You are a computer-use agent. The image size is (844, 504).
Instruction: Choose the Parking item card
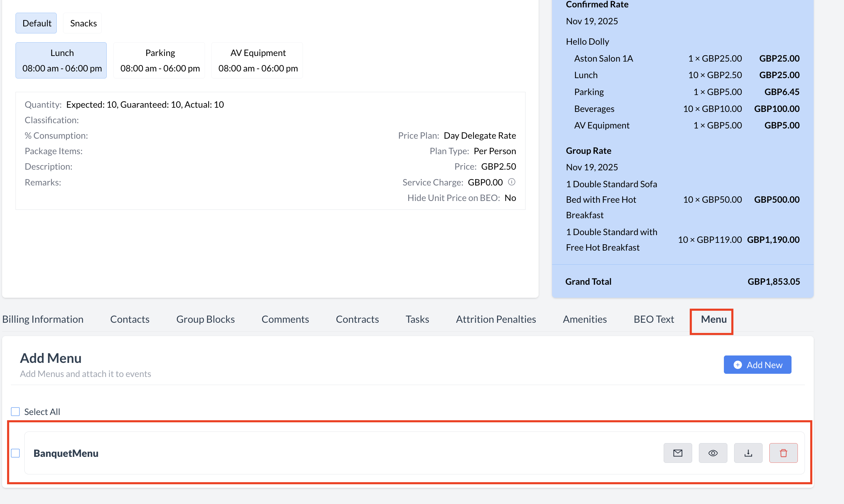160,61
